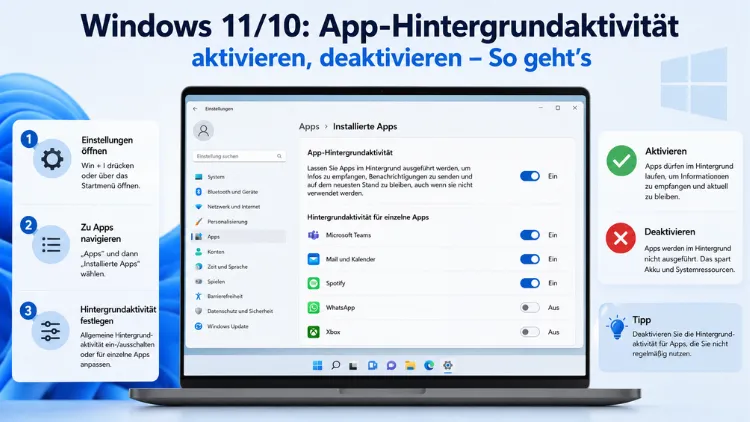Click into the Einstellung suchen search field

[x=239, y=156]
